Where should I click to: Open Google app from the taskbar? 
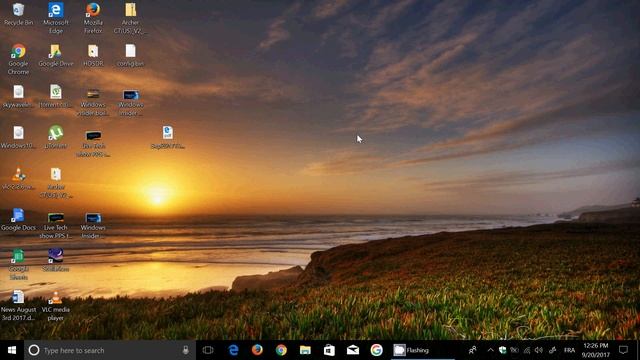tap(377, 350)
